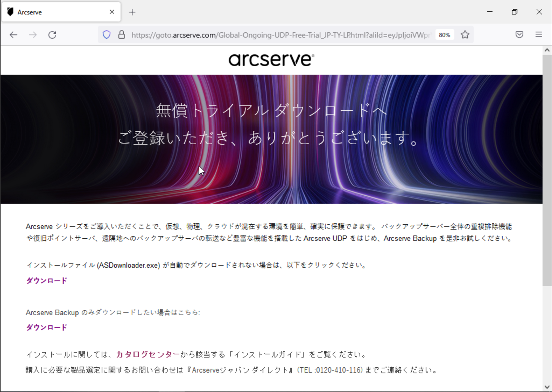Save the page to Pocket
The image size is (552, 392).
tap(519, 34)
